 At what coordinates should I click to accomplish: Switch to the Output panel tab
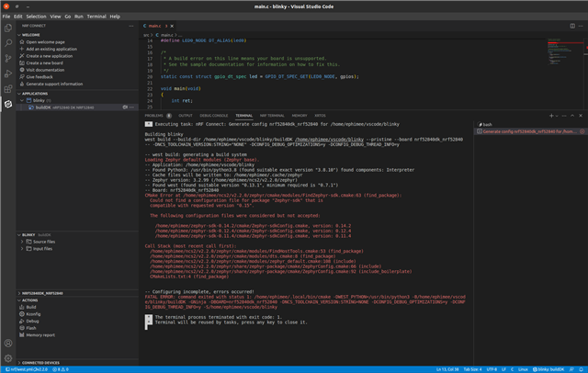pos(186,116)
